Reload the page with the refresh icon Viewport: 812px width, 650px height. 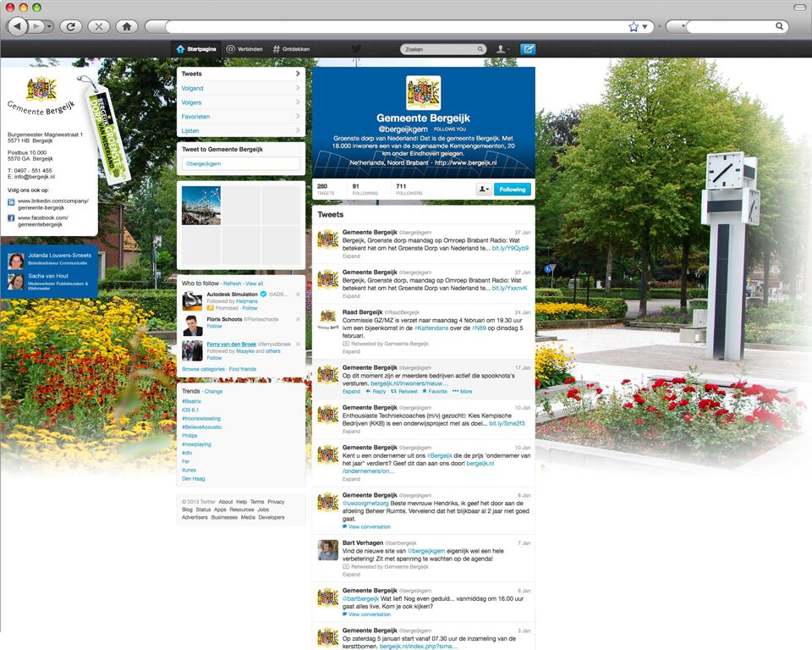pos(71,26)
